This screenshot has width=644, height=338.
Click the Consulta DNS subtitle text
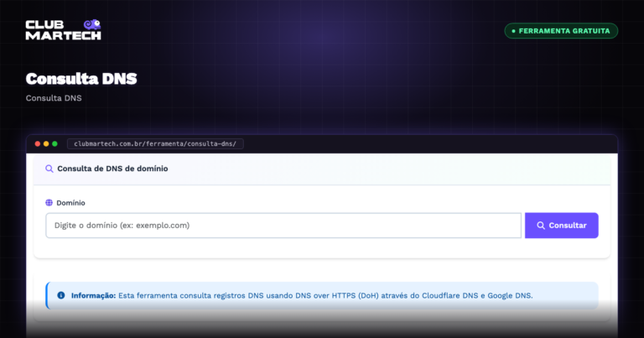coord(54,98)
